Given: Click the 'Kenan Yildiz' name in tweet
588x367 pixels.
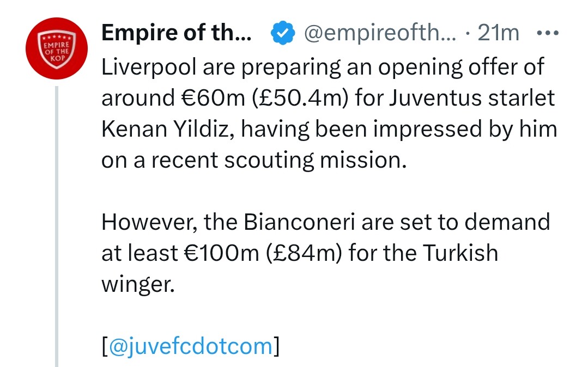Looking at the screenshot, I should (165, 130).
